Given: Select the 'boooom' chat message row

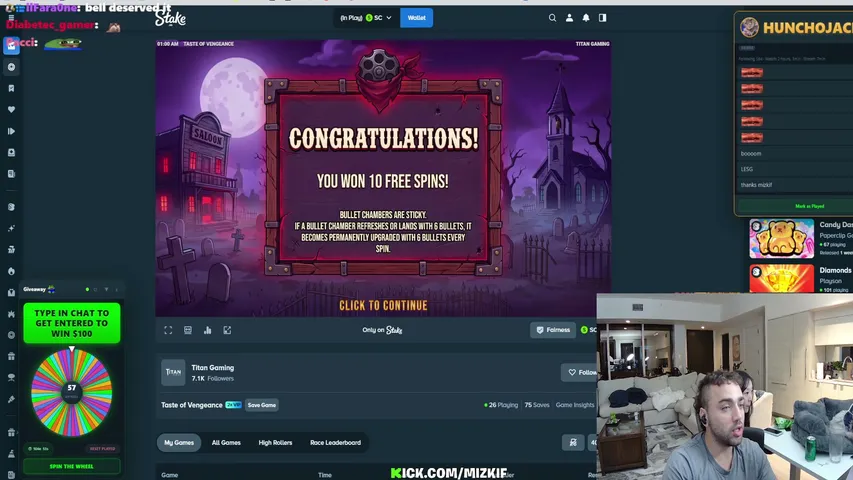Looking at the screenshot, I should click(795, 153).
